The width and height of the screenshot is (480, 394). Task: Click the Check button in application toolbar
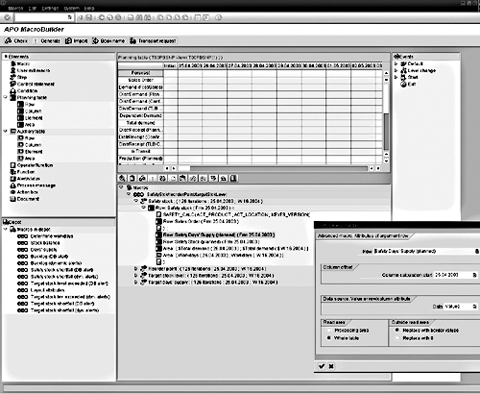[x=17, y=41]
